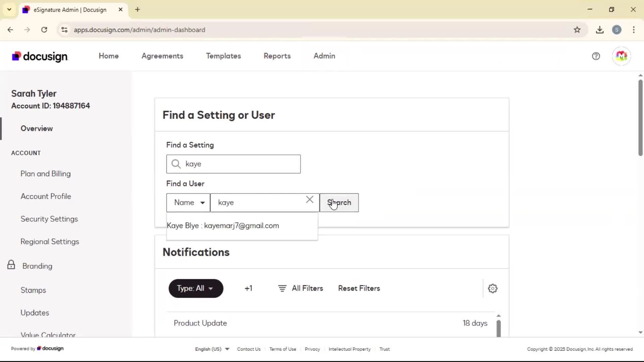The image size is (644, 362).
Task: Click the Docusign logo
Action: point(40,56)
